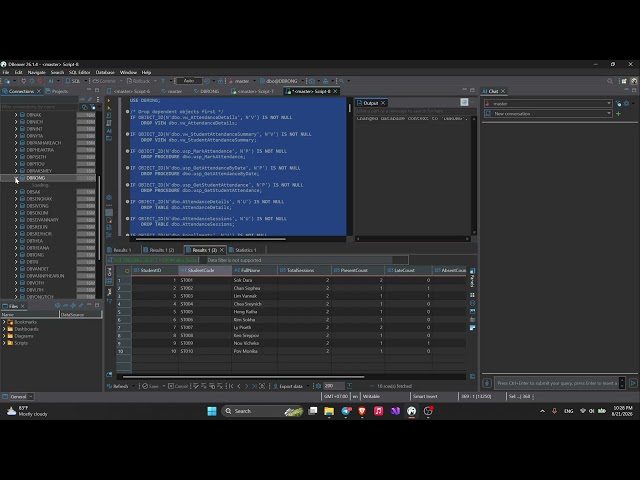640x480 pixels.
Task: Expand the Bookmarks folder in Files
Action: point(4,322)
